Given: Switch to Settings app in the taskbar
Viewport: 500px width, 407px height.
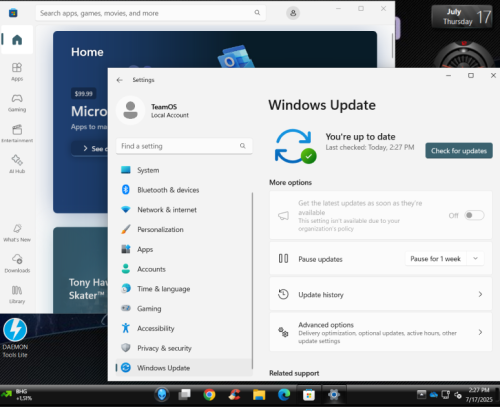Looking at the screenshot, I should pos(334,395).
